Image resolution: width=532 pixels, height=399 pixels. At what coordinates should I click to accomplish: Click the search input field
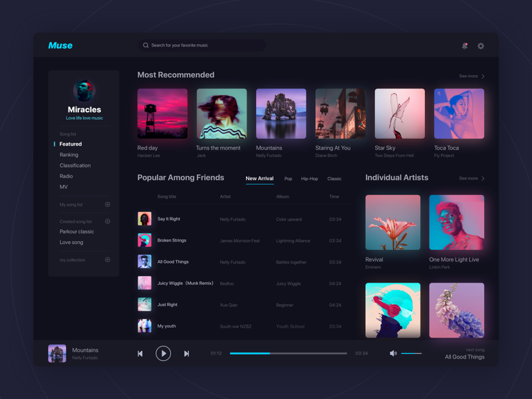coord(202,45)
